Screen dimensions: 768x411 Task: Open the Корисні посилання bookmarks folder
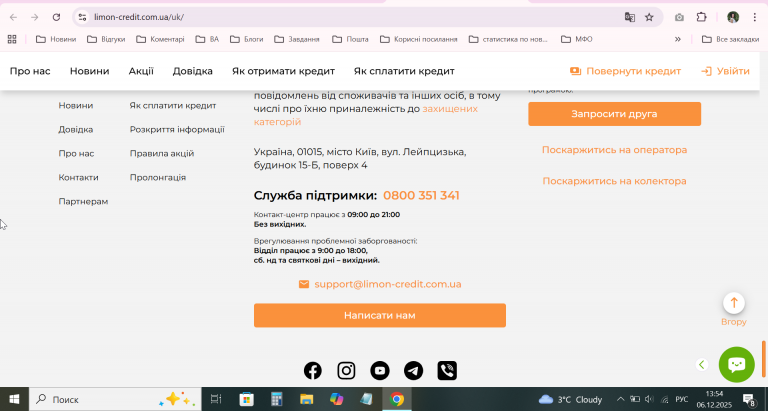pos(419,39)
